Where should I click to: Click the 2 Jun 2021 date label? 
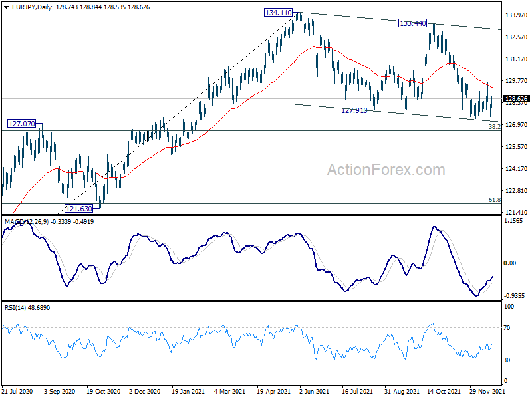314,392
